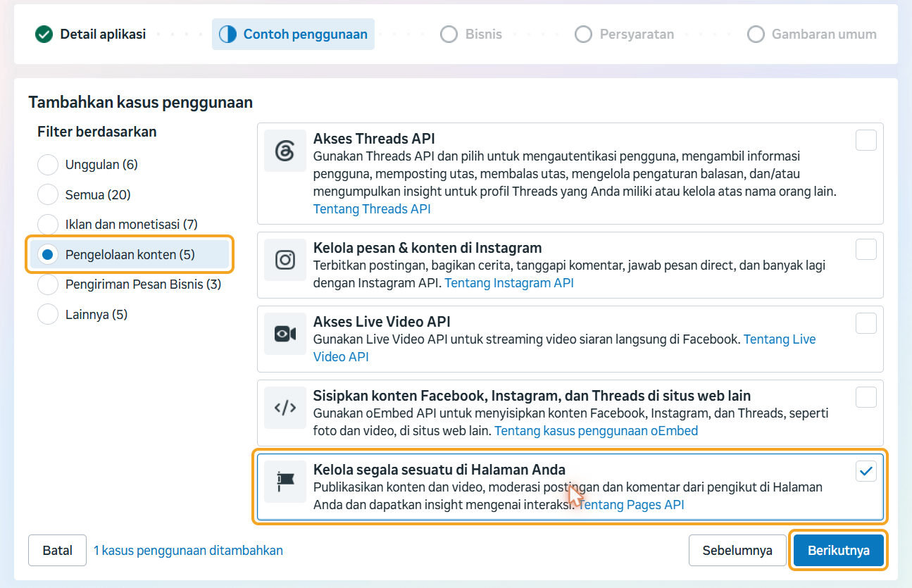Image resolution: width=912 pixels, height=588 pixels.
Task: Uncheck Kelola segala sesuatu di Halaman Anda
Action: 866,471
